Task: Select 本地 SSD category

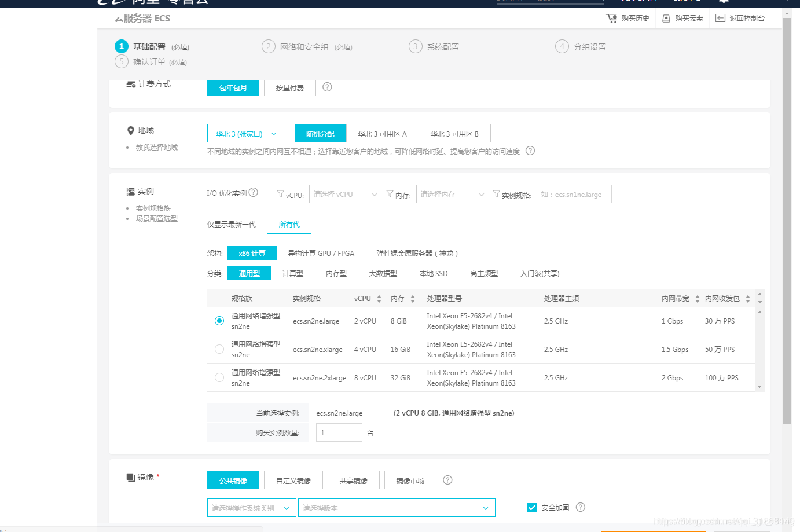Action: click(434, 273)
